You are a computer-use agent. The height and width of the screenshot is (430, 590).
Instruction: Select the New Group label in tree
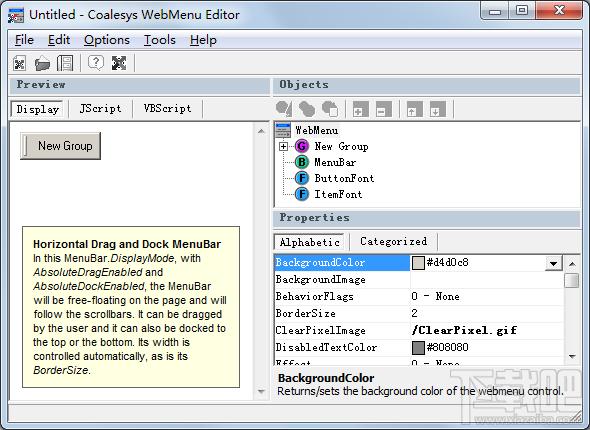[x=341, y=146]
